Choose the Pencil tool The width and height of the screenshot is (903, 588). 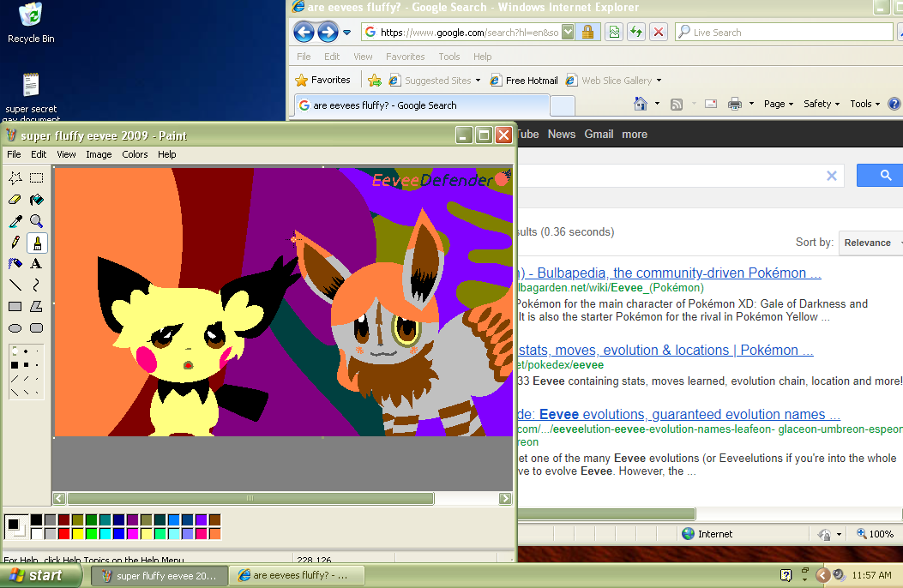click(15, 243)
